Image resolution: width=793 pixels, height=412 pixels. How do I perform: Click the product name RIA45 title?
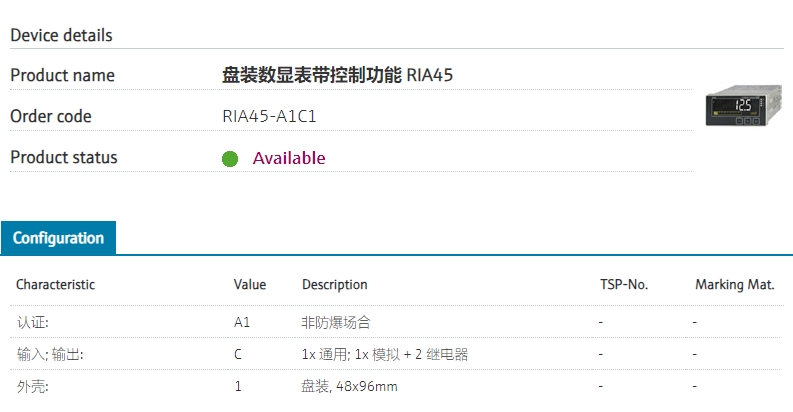[338, 75]
